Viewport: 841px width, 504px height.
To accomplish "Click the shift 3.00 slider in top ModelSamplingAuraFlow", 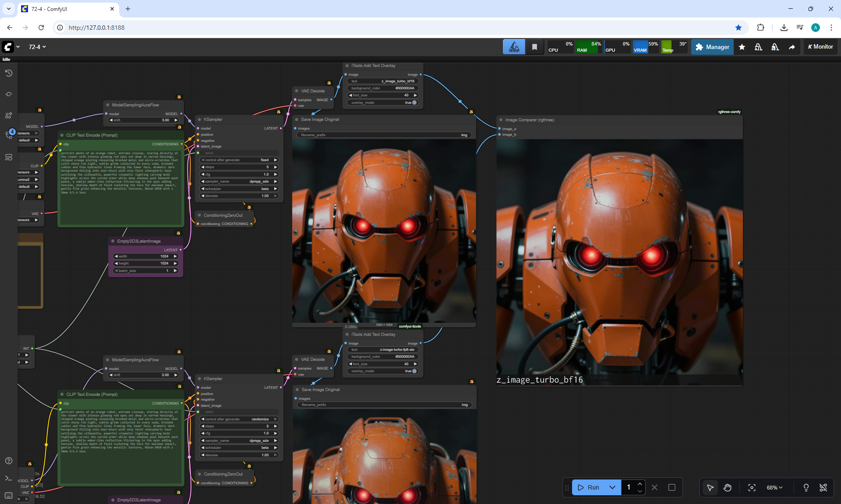I will point(144,120).
